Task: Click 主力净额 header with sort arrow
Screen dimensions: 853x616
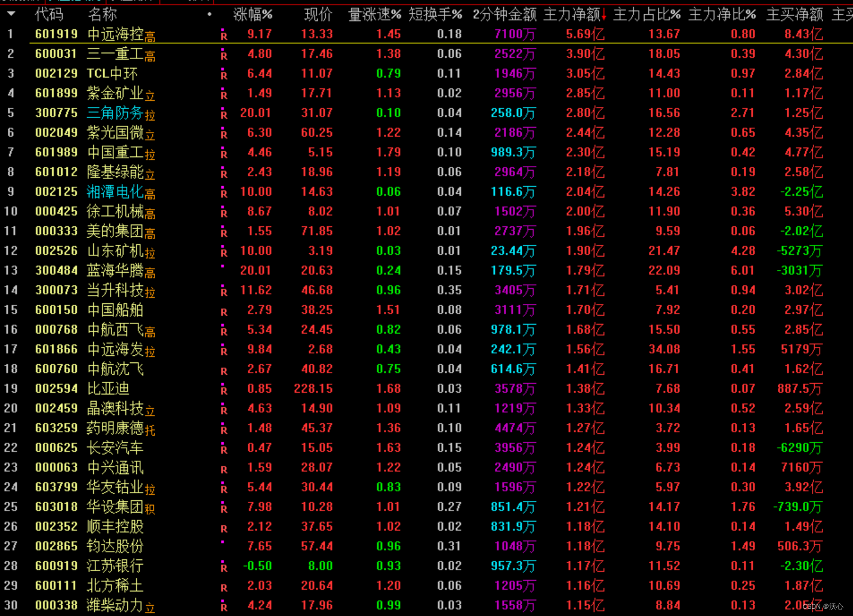Action: click(575, 14)
